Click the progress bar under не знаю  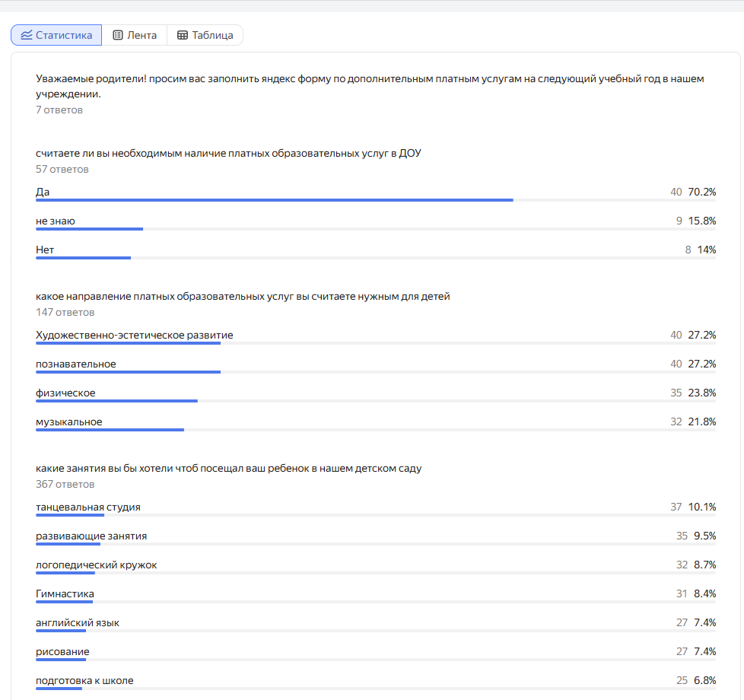(89, 229)
